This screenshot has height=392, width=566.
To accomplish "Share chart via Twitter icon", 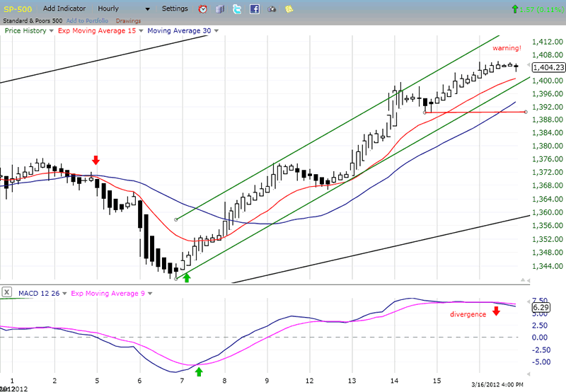I will pos(237,9).
